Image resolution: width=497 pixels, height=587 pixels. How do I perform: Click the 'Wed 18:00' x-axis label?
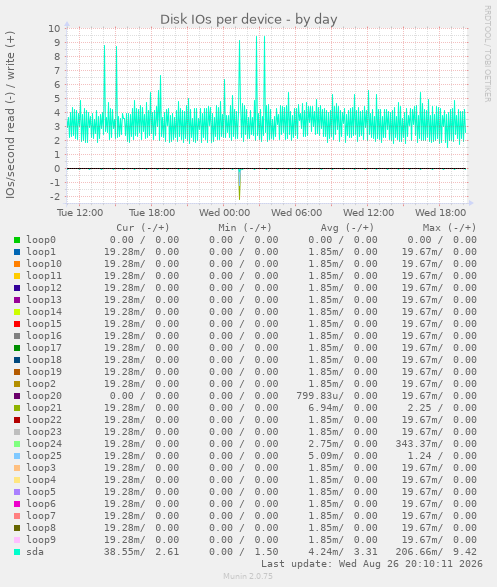point(440,213)
